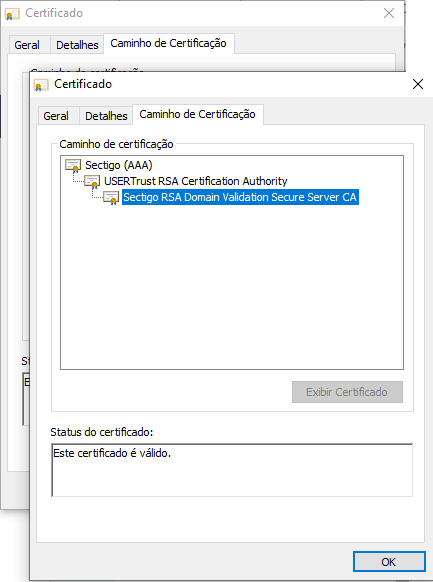Select Caminho de Certificação tab in back window
433x582 pixels.
coord(168,43)
